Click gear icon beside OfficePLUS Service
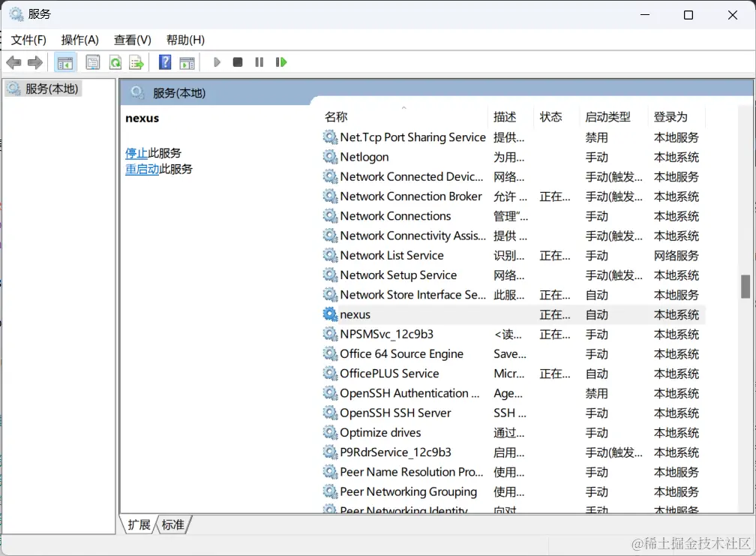756x556 pixels. click(x=330, y=373)
